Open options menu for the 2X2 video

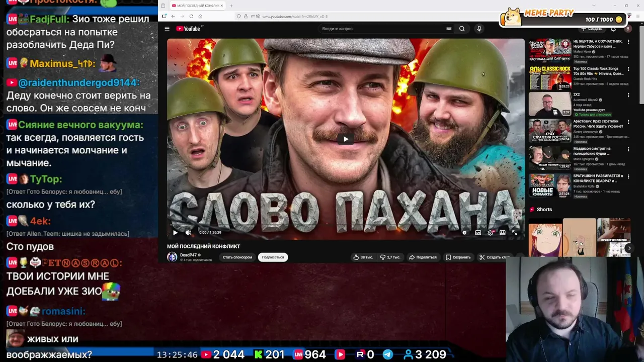[628, 95]
